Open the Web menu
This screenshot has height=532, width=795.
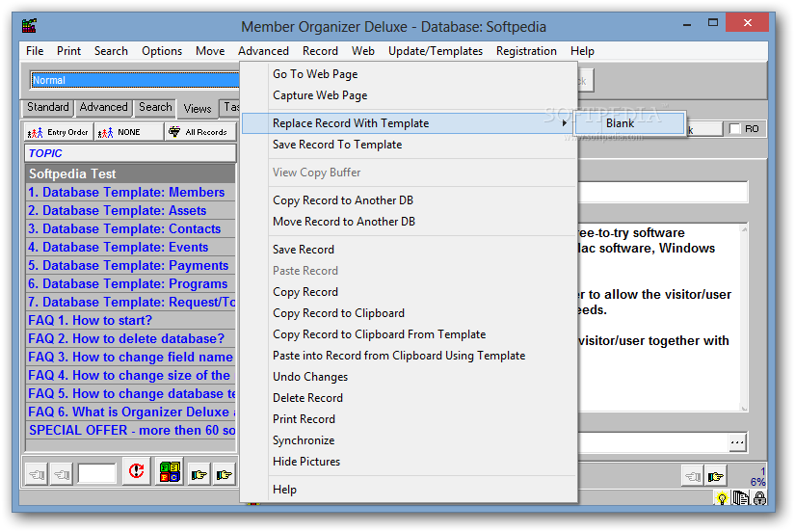coord(363,51)
